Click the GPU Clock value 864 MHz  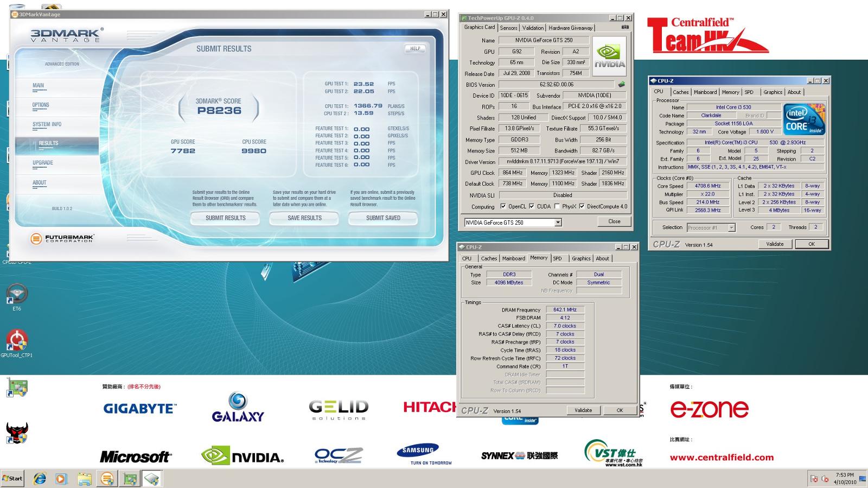point(512,173)
